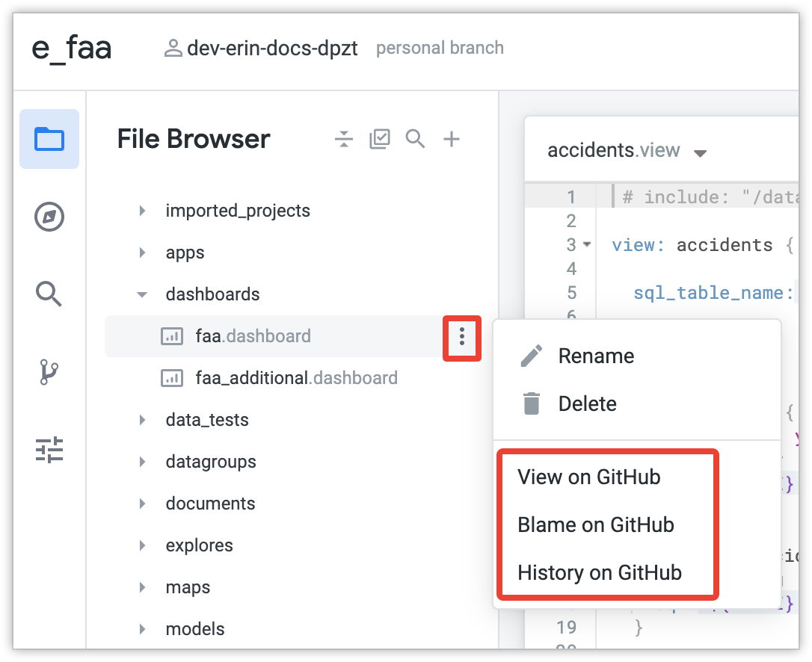Click View on GitHub
Image resolution: width=812 pixels, height=662 pixels.
[589, 477]
